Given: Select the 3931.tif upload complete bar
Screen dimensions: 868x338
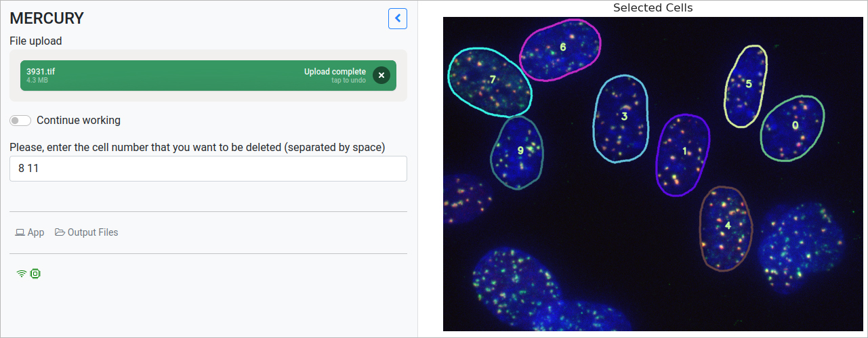Looking at the screenshot, I should [x=169, y=75].
